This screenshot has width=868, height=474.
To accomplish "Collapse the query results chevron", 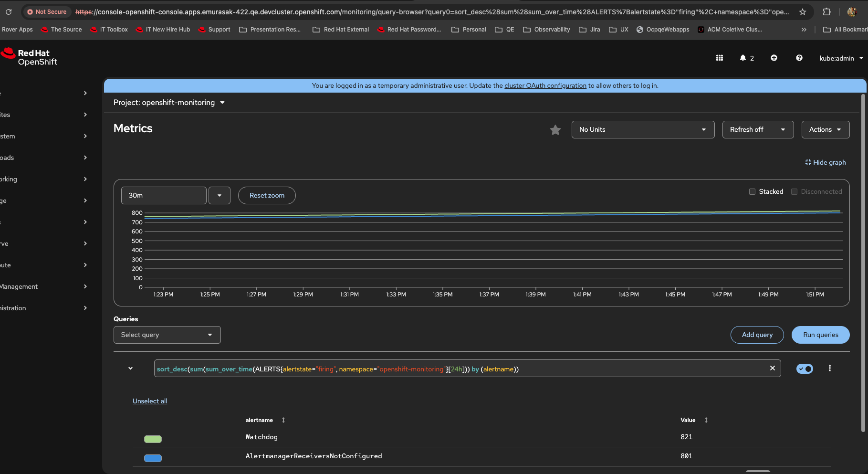I will pyautogui.click(x=130, y=368).
